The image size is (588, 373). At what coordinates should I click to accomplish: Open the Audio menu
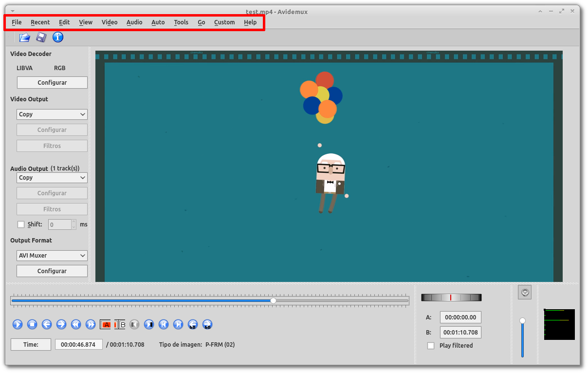[x=134, y=22]
